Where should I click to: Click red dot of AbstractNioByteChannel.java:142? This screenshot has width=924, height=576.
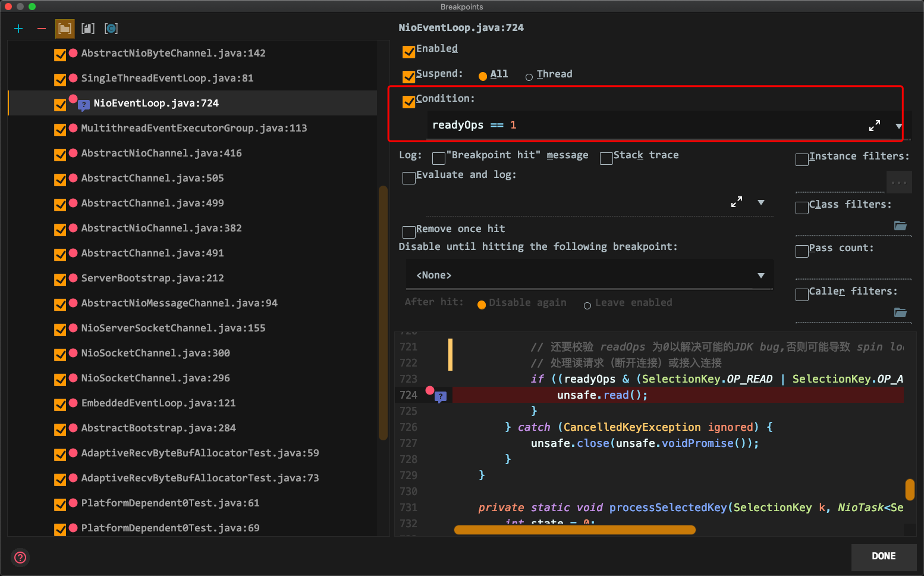pos(73,53)
